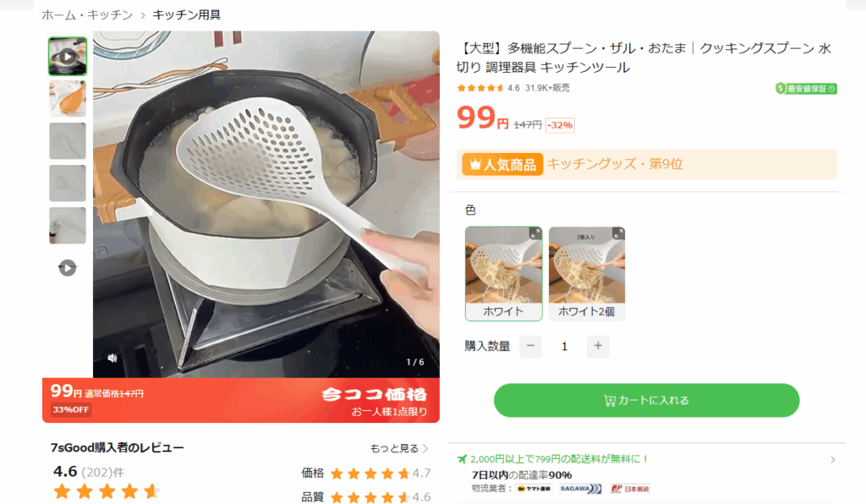Increase purchase quantity with plus button
Image resolution: width=866 pixels, height=504 pixels.
click(598, 346)
